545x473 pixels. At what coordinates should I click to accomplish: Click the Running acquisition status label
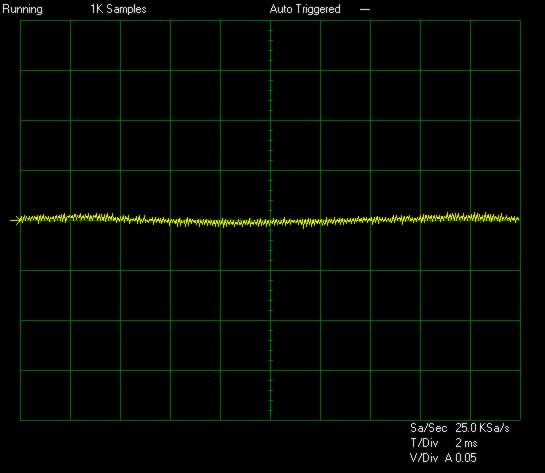[x=22, y=9]
